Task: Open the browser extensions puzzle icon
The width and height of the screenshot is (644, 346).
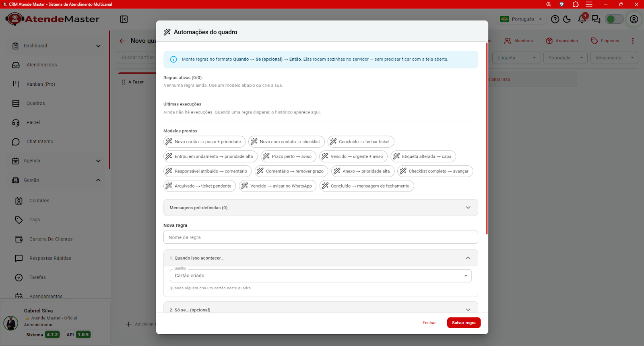Action: tap(576, 4)
